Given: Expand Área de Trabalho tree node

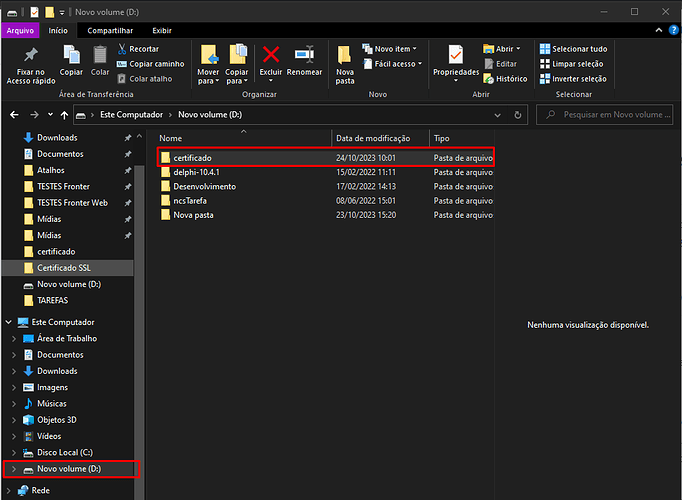Looking at the screenshot, I should click(14, 339).
